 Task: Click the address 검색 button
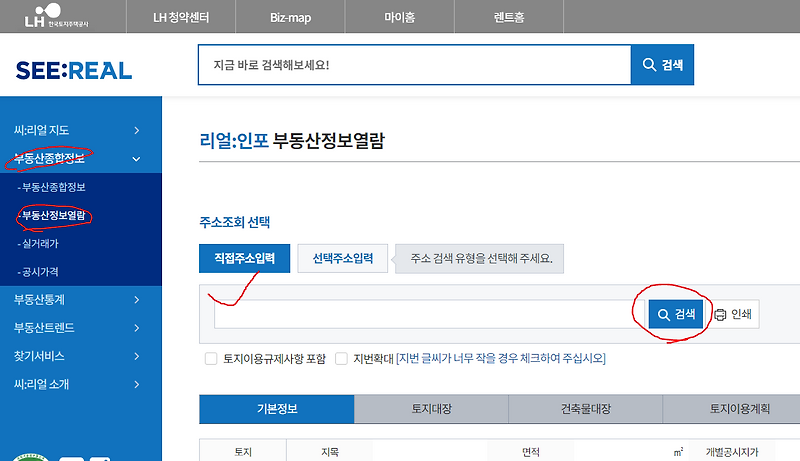pos(676,314)
